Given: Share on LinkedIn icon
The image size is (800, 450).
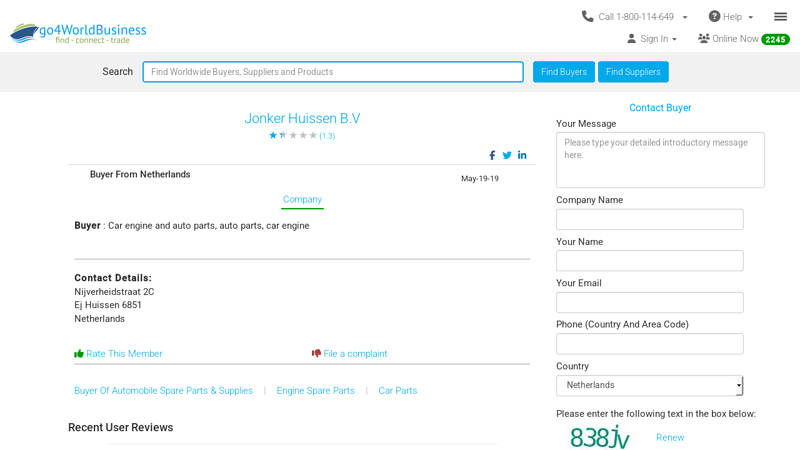Looking at the screenshot, I should point(522,155).
